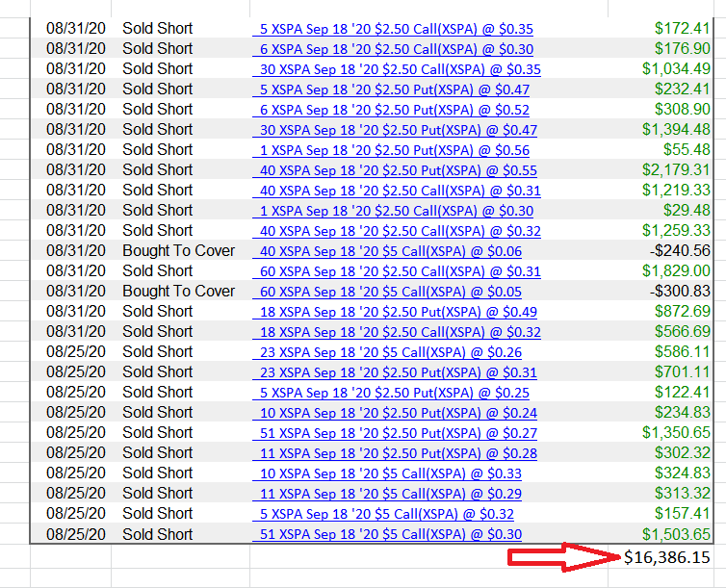Select Bought To Cover in $0.06 row

point(179,251)
